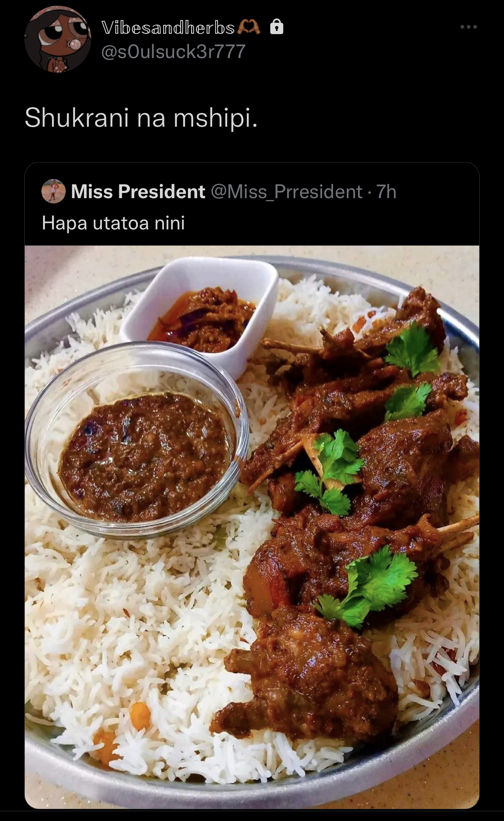This screenshot has width=504, height=821.
Task: Open the rice and meat food photo
Action: 252,527
